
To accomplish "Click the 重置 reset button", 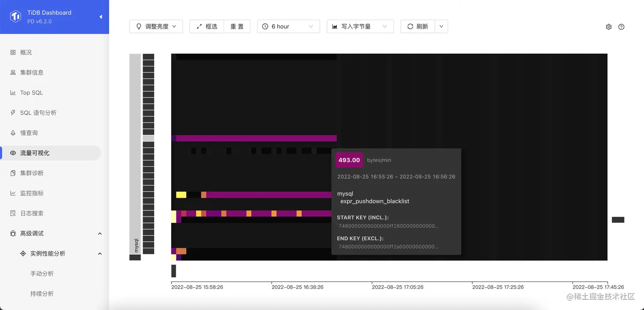I will tap(237, 26).
